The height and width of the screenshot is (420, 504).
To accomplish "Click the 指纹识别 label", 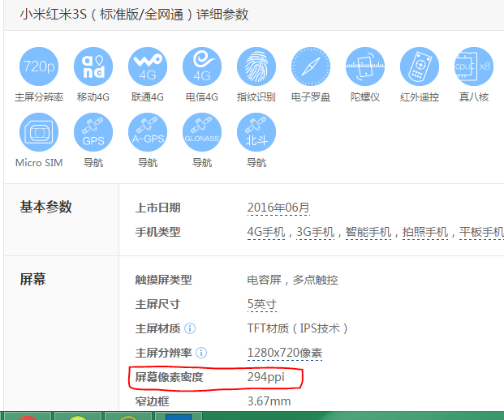I will [x=256, y=97].
